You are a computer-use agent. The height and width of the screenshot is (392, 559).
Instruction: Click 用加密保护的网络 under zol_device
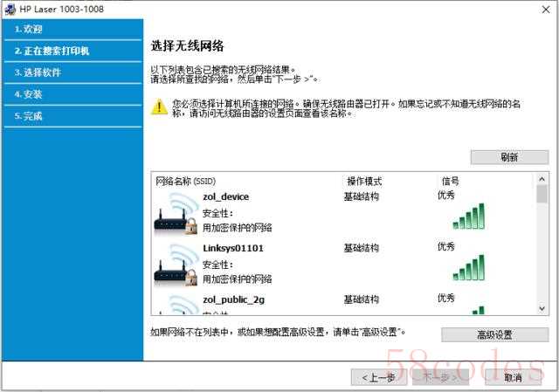click(x=238, y=228)
